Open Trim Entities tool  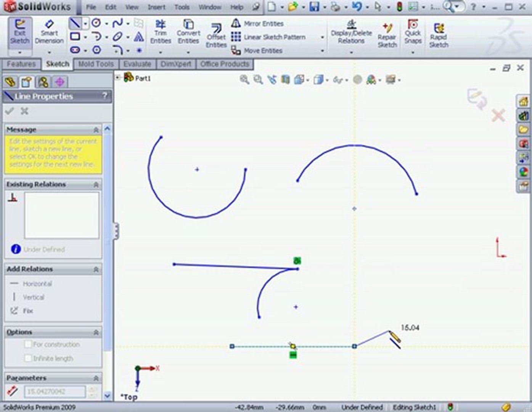coord(161,32)
